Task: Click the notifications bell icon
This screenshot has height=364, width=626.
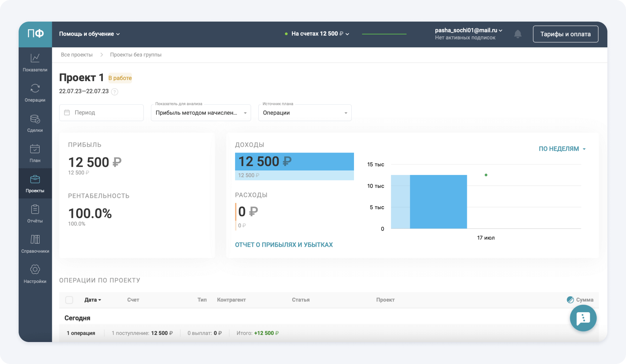Action: [x=518, y=34]
